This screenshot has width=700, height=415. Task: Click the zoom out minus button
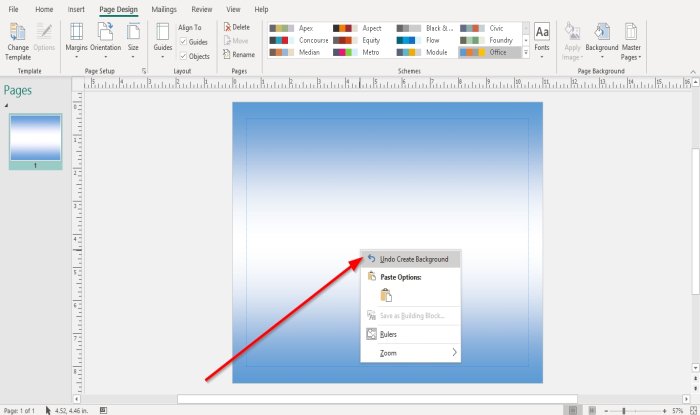pyautogui.click(x=606, y=411)
